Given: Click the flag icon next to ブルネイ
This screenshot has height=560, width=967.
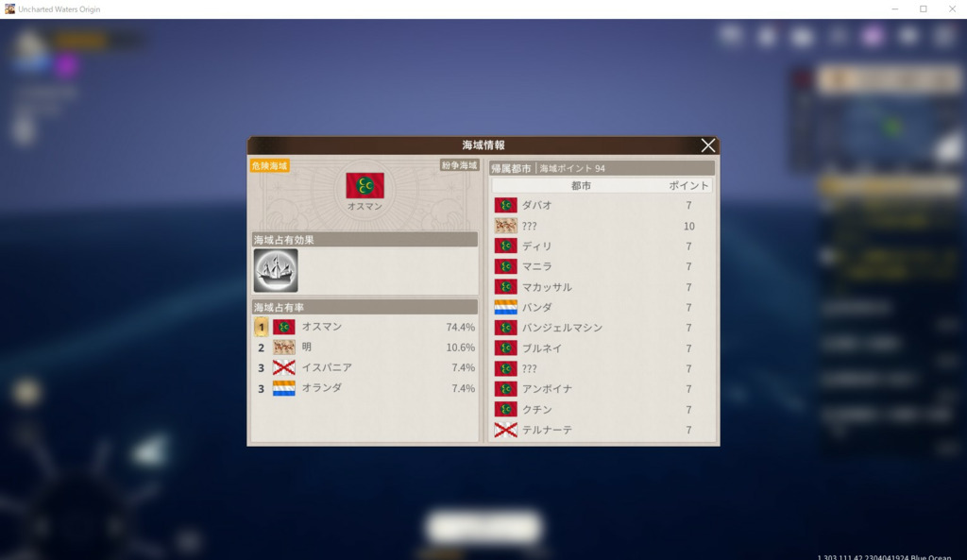Looking at the screenshot, I should click(506, 348).
